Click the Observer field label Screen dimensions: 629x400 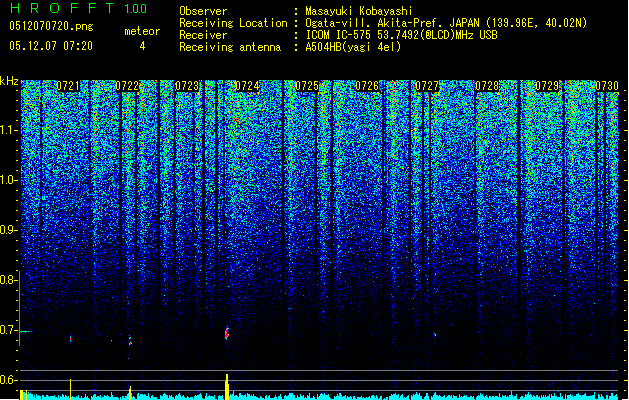tap(203, 11)
